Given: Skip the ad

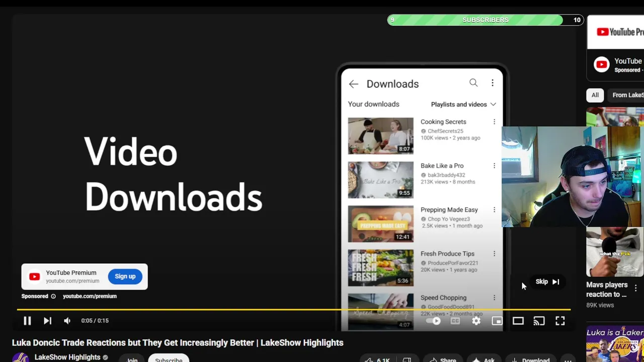Looking at the screenshot, I should [x=547, y=282].
